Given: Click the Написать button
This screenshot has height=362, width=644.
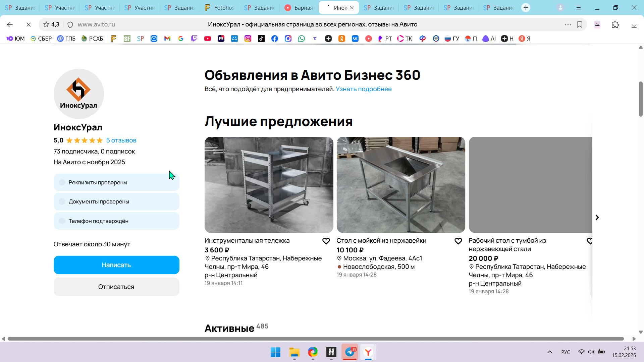Looking at the screenshot, I should (116, 265).
